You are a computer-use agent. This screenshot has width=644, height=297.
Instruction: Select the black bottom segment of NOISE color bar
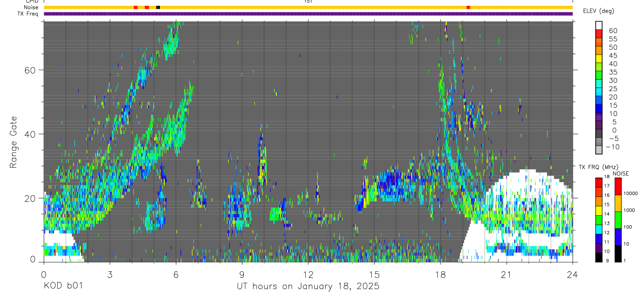click(x=618, y=254)
